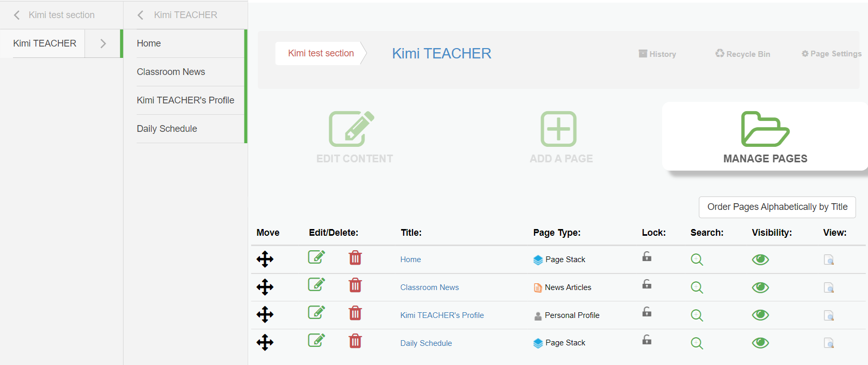Toggle the lock for the Home page
Viewport: 868px width, 365px height.
[x=647, y=256]
